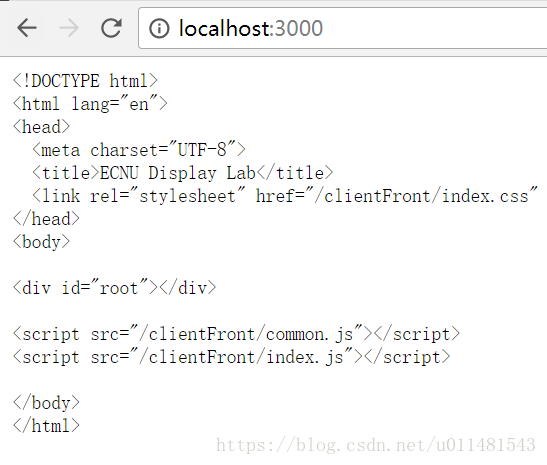The image size is (547, 465).
Task: Click the div id="root" line
Action: 114,288
